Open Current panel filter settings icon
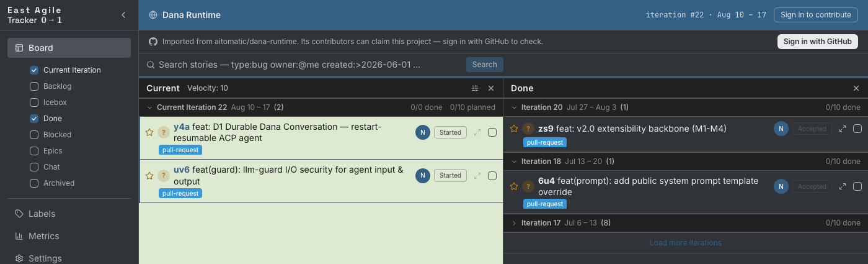This screenshot has width=868, height=264. (475, 88)
